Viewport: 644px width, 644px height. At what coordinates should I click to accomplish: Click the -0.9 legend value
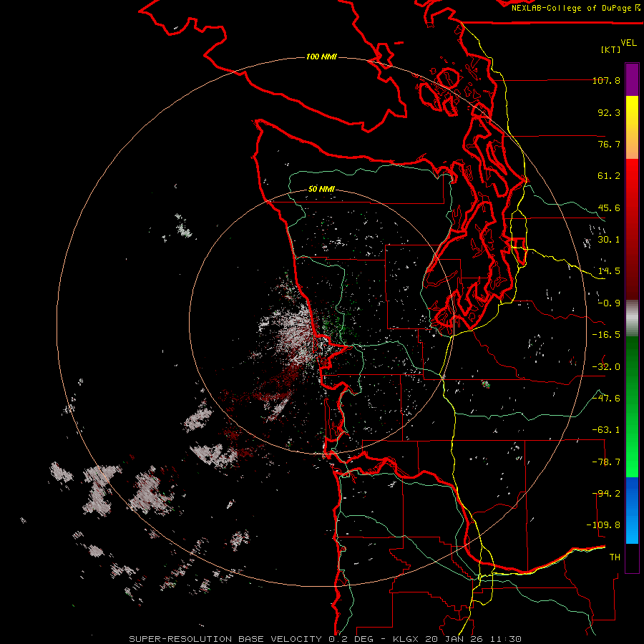pyautogui.click(x=609, y=303)
